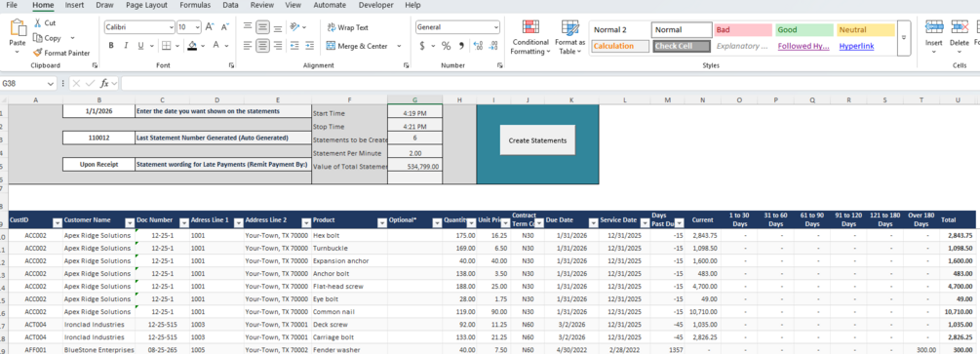Viewport: 980px width, 354px height.
Task: Toggle middle vertical alignment
Action: 262,27
